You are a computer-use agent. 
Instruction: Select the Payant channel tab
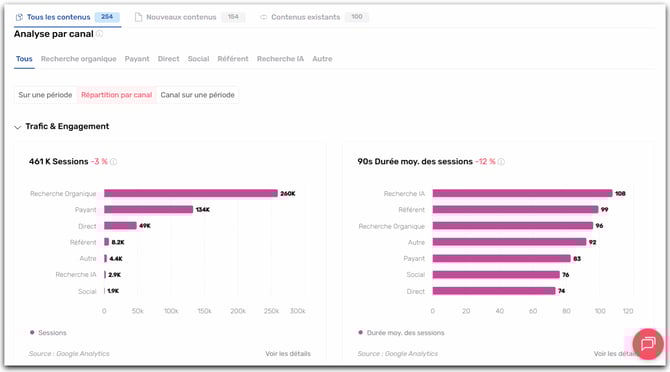[x=137, y=59]
